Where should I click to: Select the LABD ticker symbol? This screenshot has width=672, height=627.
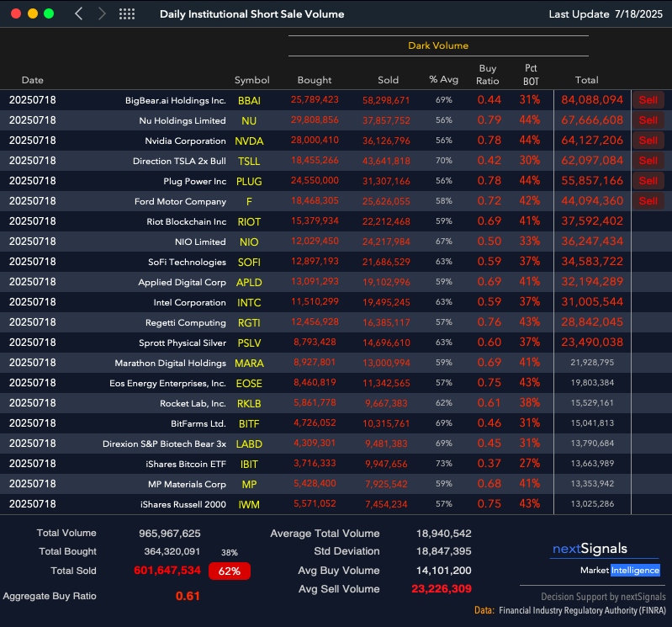click(249, 444)
